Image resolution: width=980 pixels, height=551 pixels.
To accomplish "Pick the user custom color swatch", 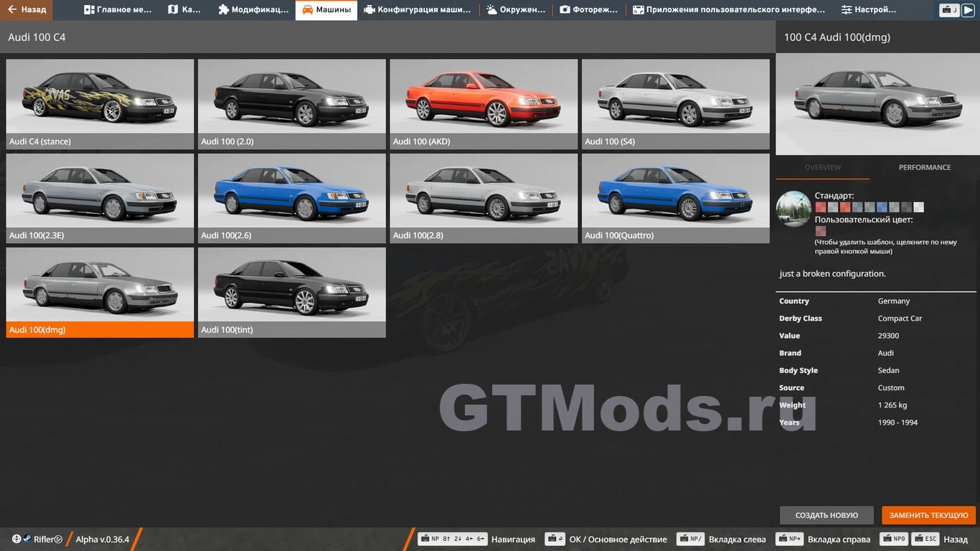I will point(820,231).
